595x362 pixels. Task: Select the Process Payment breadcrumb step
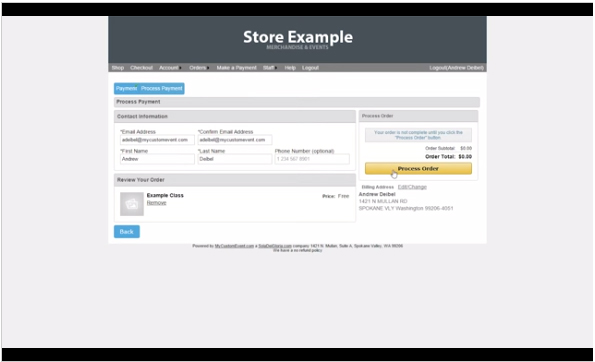(162, 88)
